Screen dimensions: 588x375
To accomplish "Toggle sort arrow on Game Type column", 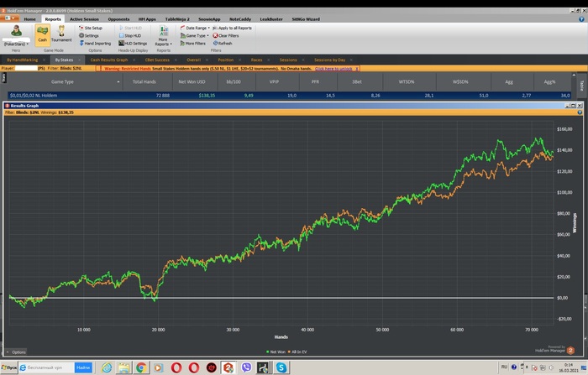I will tap(118, 82).
